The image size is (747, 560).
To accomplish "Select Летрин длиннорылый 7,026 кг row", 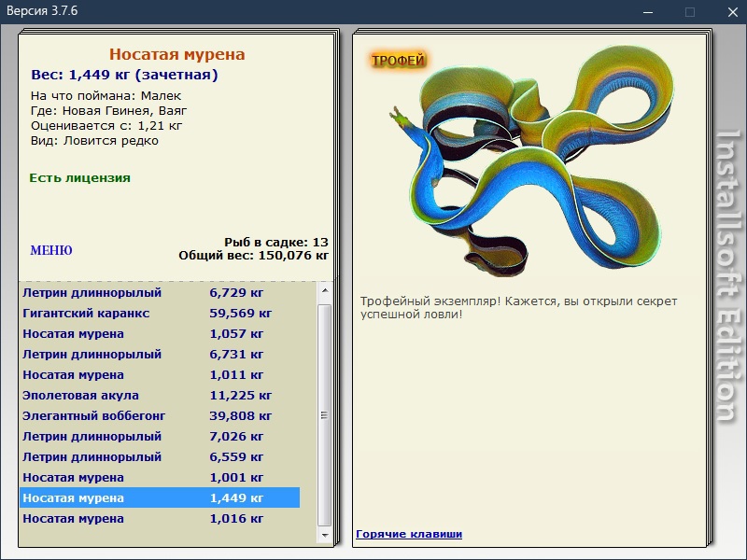I will click(160, 436).
